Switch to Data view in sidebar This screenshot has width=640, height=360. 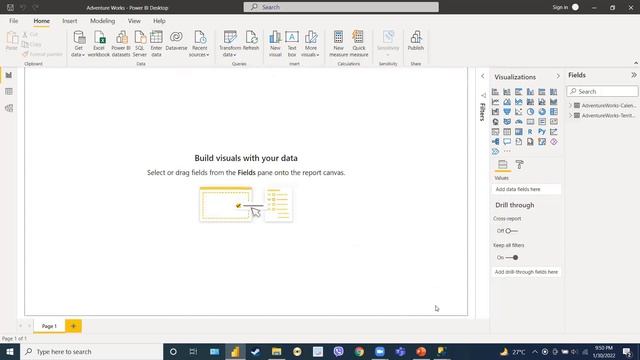(x=9, y=91)
